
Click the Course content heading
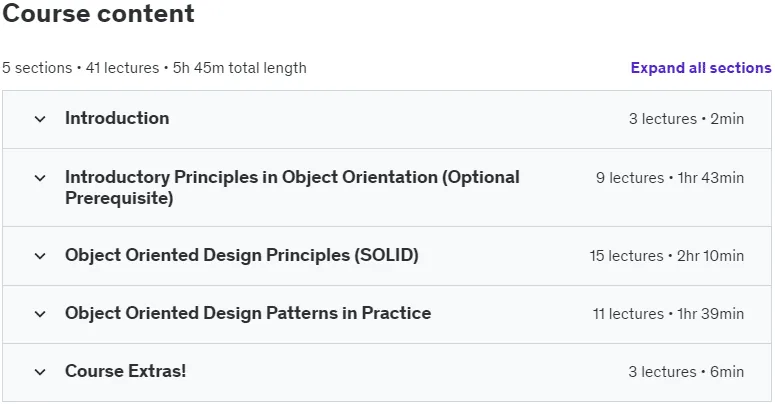98,13
